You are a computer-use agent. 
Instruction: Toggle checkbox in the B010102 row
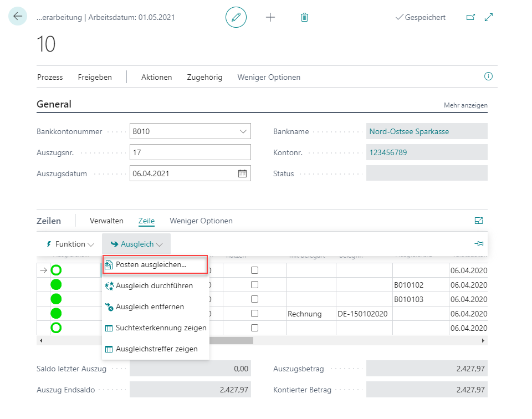coord(254,285)
